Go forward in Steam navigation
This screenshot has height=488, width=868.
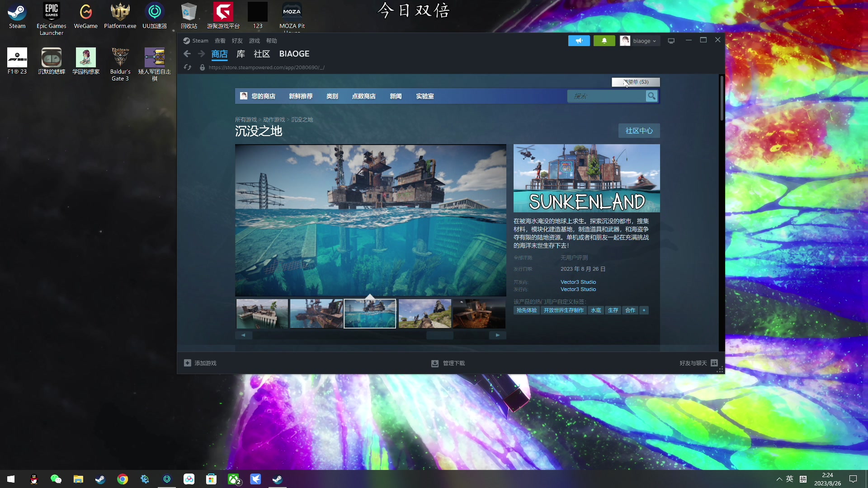pos(202,54)
